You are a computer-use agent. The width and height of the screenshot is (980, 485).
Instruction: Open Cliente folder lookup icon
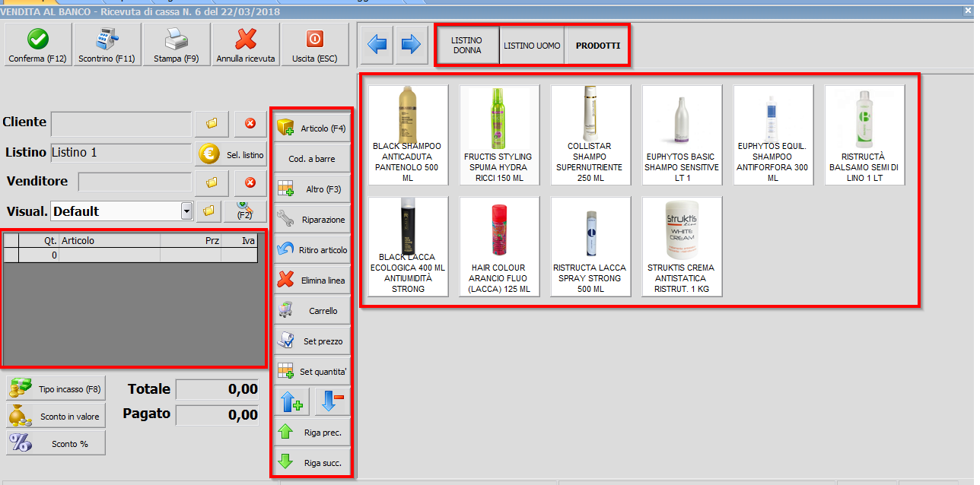[212, 123]
